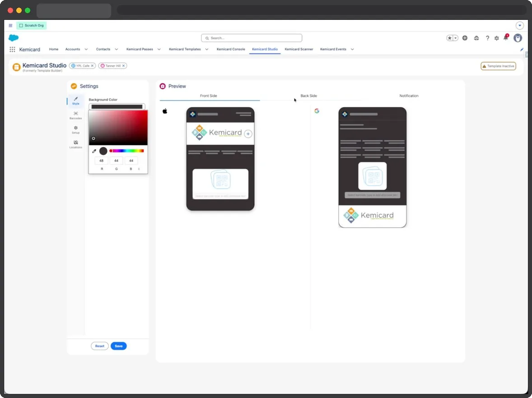Save the template settings
Screen dimensions: 532x398
[118, 346]
